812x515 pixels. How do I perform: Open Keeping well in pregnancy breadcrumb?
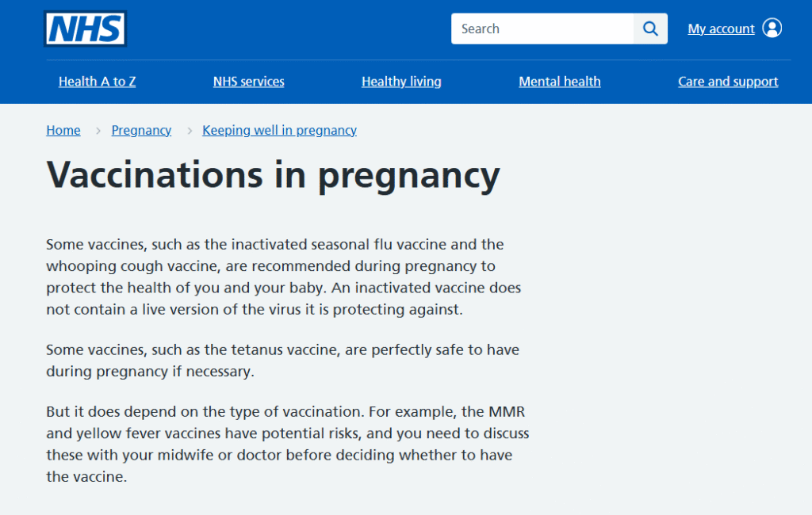279,131
